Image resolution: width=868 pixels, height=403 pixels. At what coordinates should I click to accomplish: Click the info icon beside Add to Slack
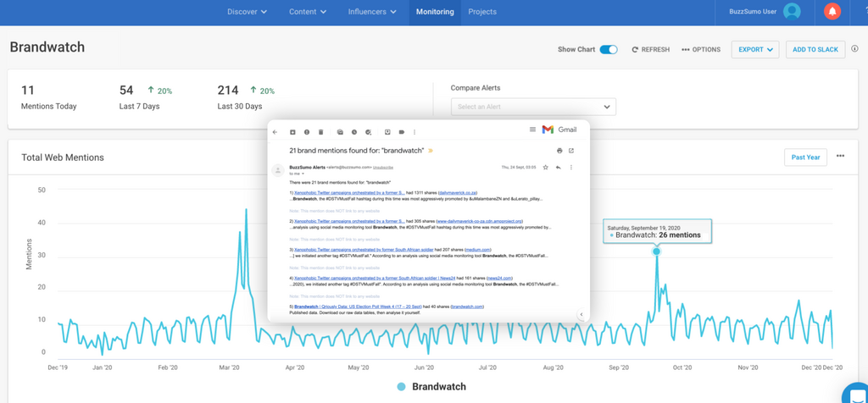(x=854, y=49)
